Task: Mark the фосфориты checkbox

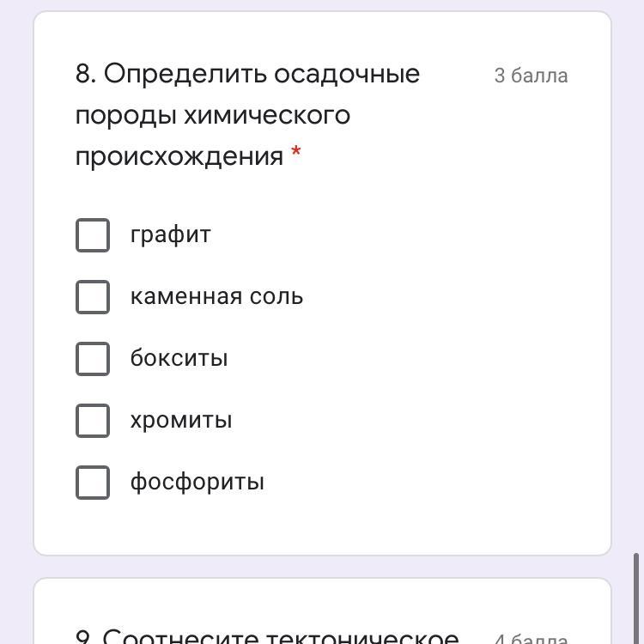Action: [x=93, y=483]
